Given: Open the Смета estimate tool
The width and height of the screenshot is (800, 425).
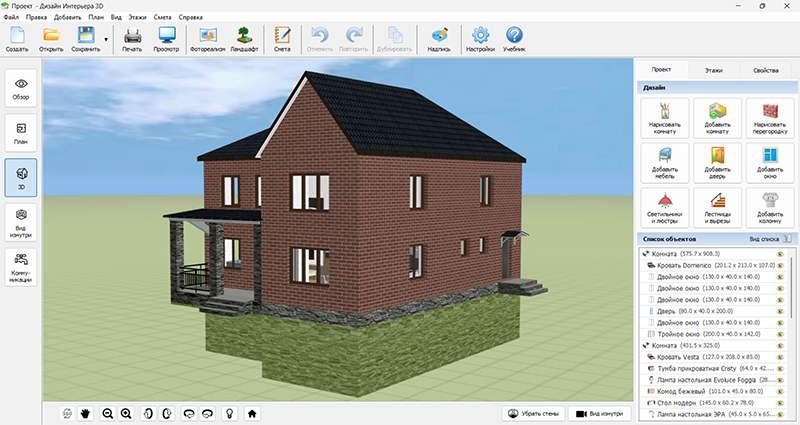Looking at the screenshot, I should coord(282,39).
